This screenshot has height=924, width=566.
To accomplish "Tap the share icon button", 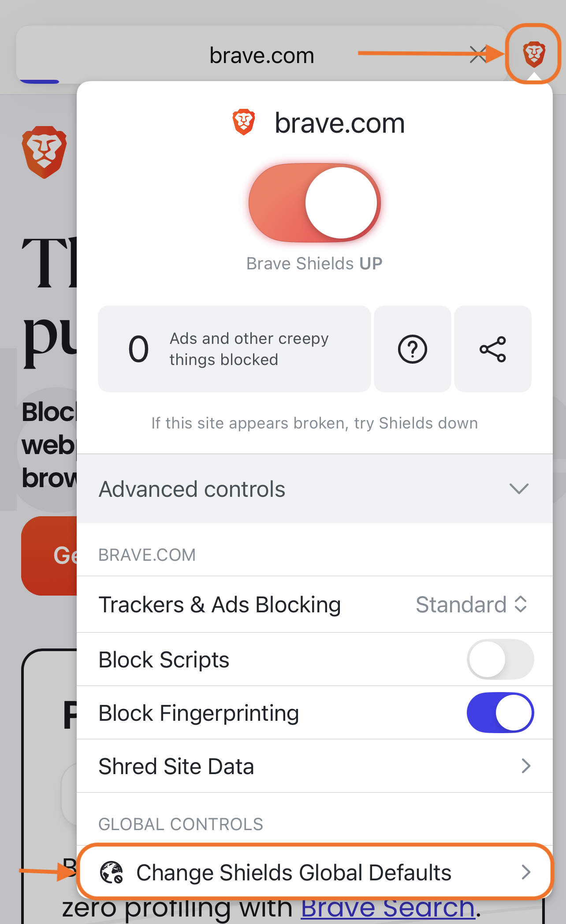I will pyautogui.click(x=492, y=349).
